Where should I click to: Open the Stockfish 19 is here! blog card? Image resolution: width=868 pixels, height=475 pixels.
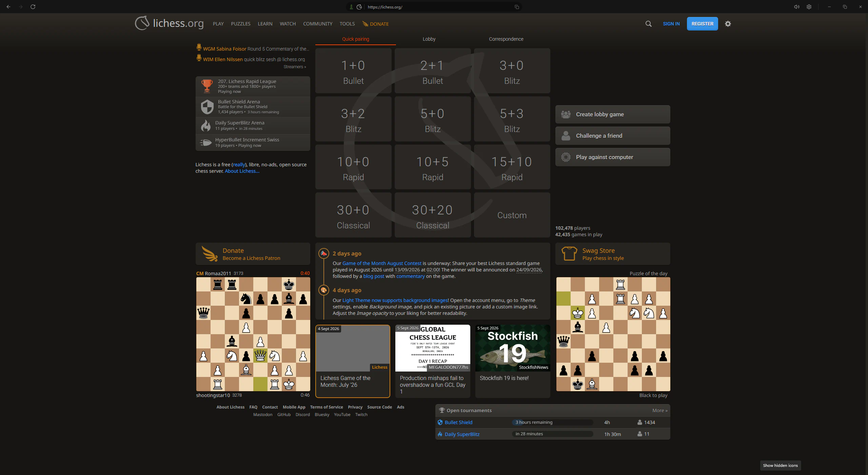tap(513, 361)
